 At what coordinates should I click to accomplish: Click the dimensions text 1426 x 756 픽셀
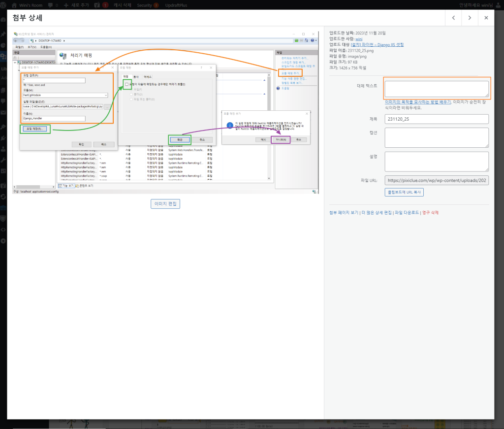[x=352, y=68]
